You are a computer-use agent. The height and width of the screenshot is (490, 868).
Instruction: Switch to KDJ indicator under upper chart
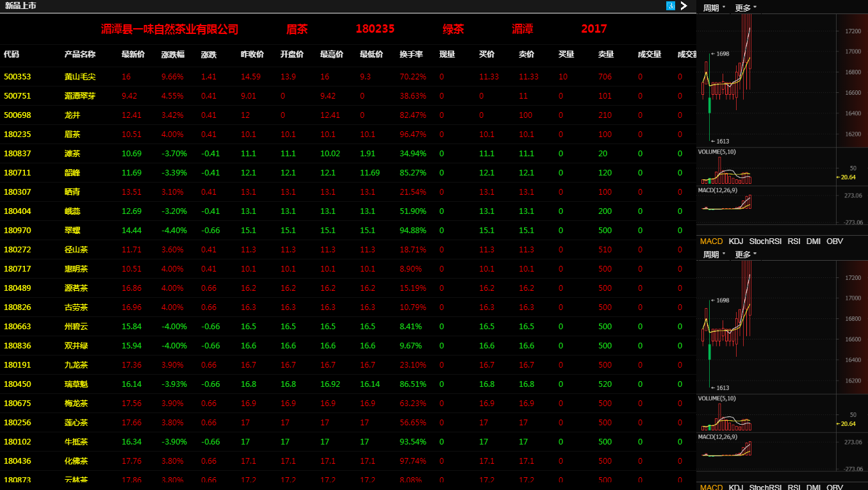(x=735, y=241)
